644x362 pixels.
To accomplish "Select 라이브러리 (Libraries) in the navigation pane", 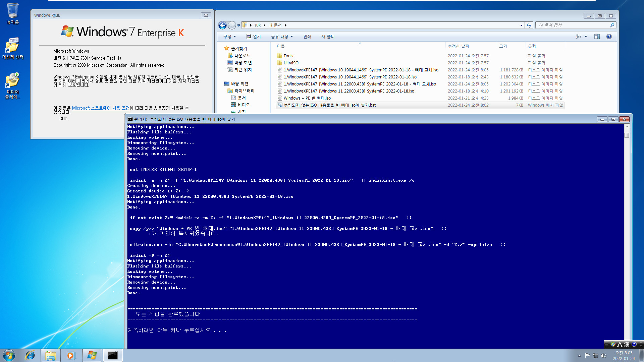I will coord(241,91).
